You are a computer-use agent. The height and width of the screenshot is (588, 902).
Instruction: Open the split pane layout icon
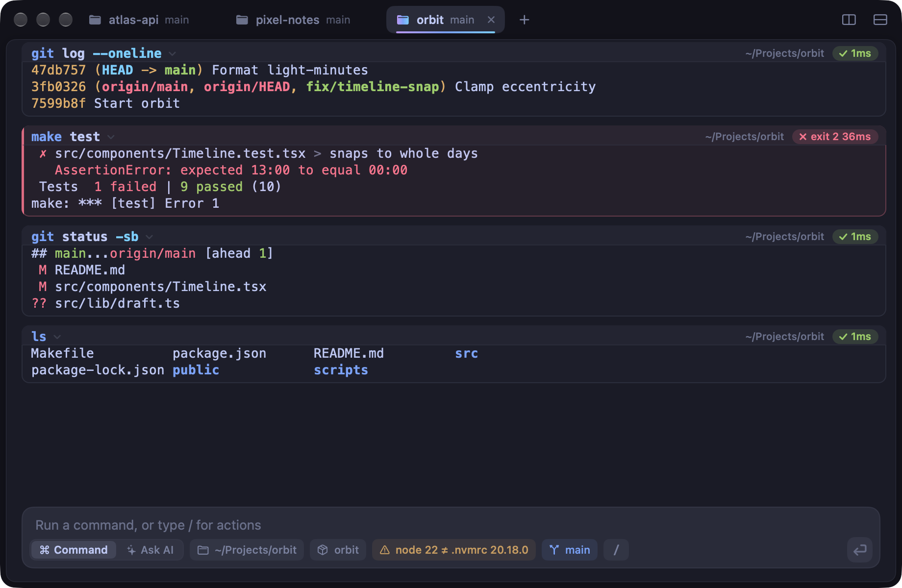point(849,20)
